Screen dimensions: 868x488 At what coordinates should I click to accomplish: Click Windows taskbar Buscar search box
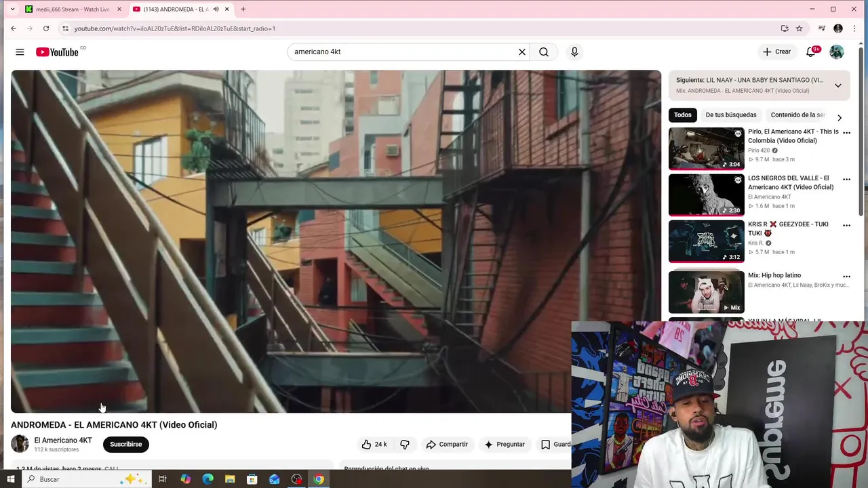(x=87, y=479)
